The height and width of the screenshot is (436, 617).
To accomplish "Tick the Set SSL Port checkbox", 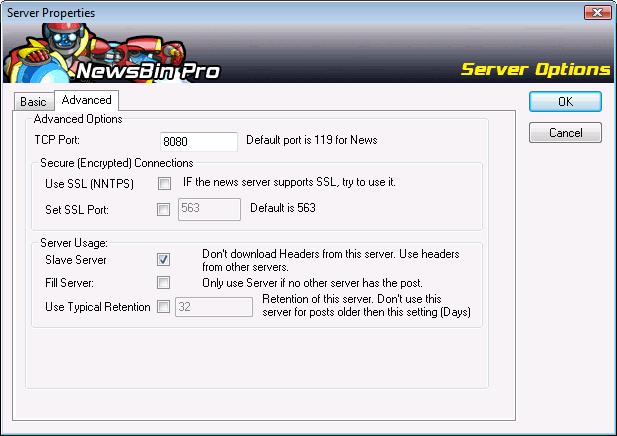I will (164, 209).
